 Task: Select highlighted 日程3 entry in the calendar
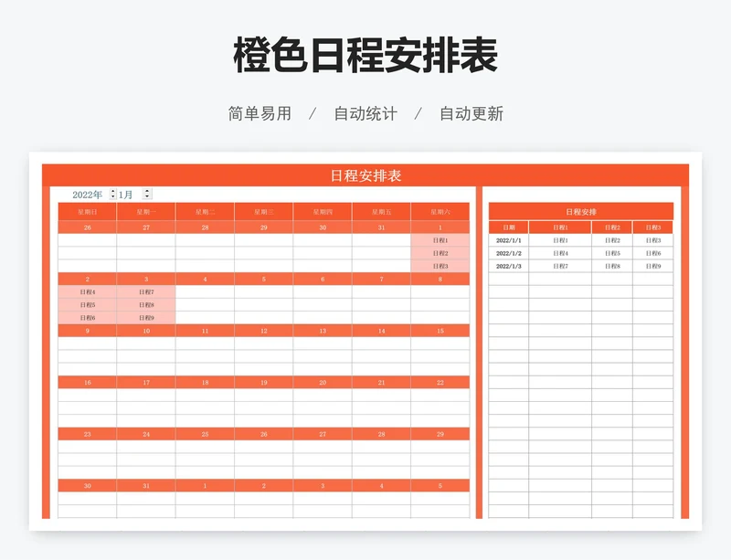click(440, 266)
